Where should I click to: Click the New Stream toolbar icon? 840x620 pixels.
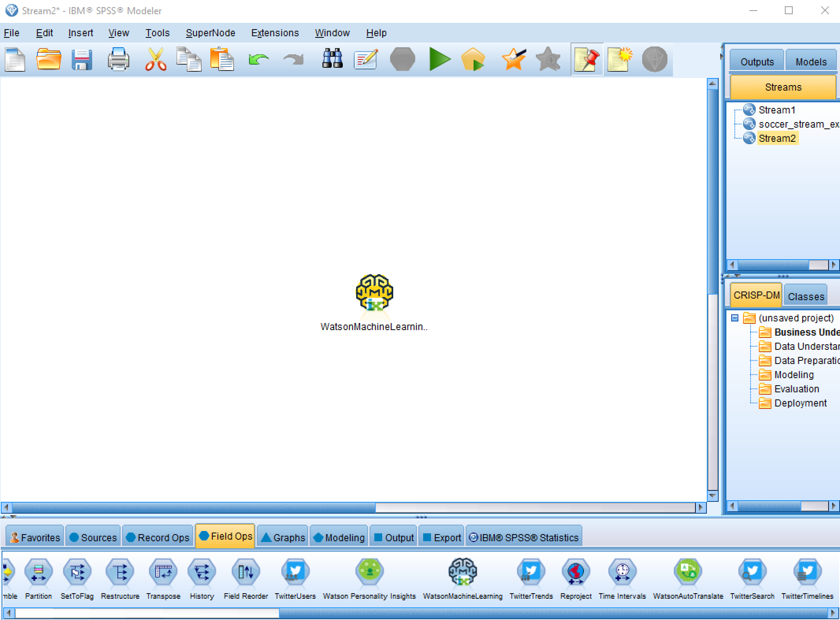[x=15, y=59]
